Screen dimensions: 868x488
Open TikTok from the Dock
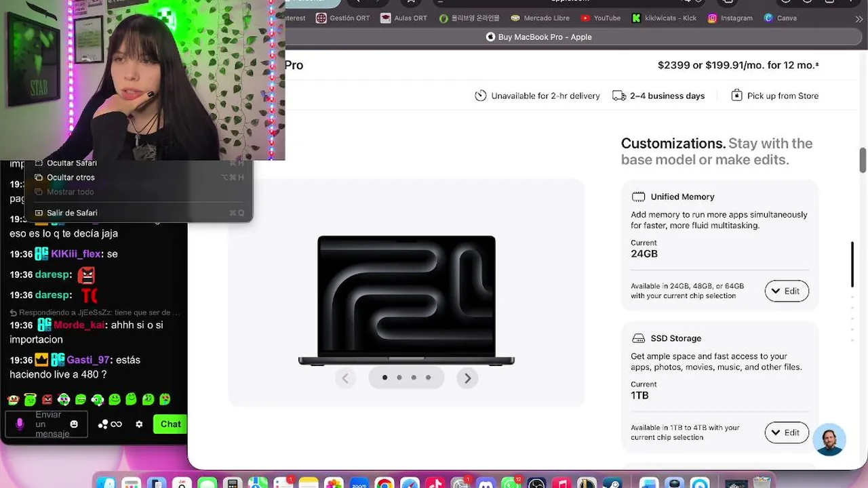435,483
